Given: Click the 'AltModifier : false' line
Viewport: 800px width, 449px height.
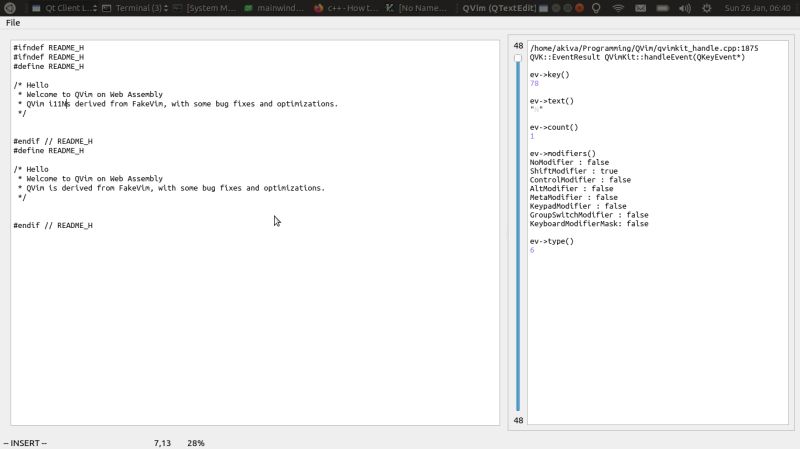Looking at the screenshot, I should pyautogui.click(x=571, y=188).
